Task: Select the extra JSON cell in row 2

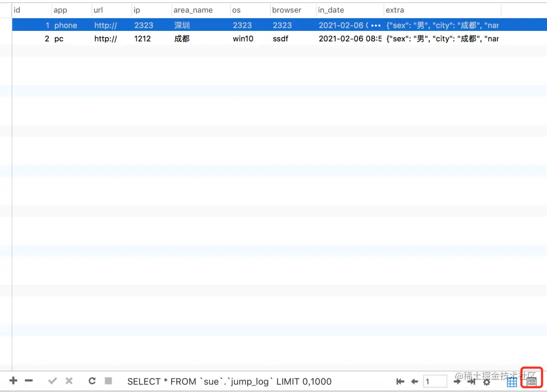Action: [442, 38]
